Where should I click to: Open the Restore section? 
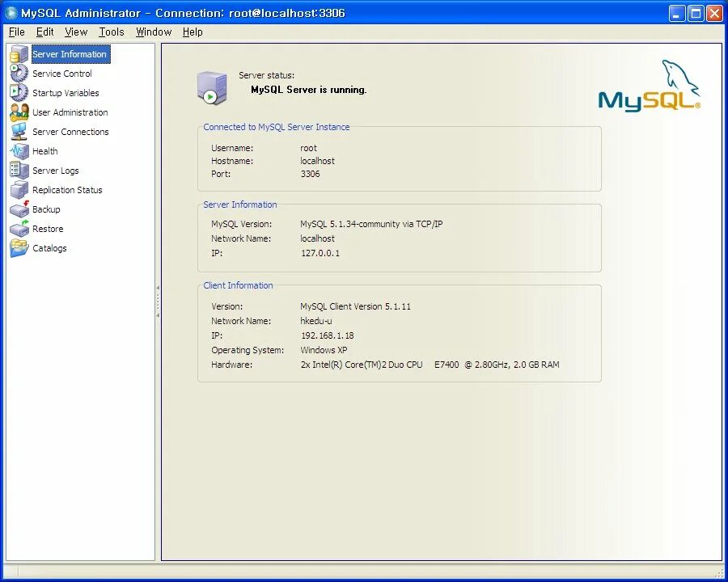click(x=48, y=229)
